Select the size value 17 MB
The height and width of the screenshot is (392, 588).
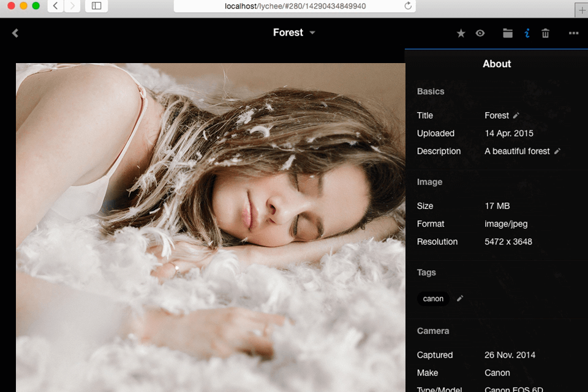point(497,206)
